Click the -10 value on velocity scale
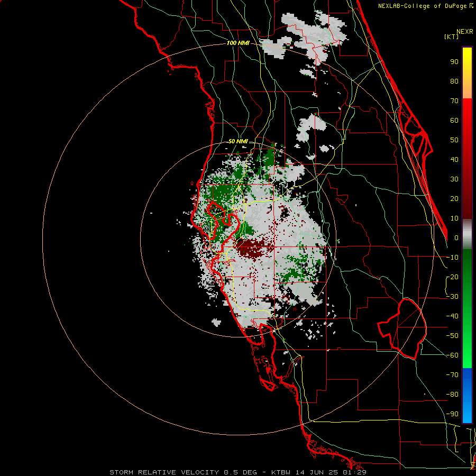This screenshot has width=476, height=476. (452, 258)
